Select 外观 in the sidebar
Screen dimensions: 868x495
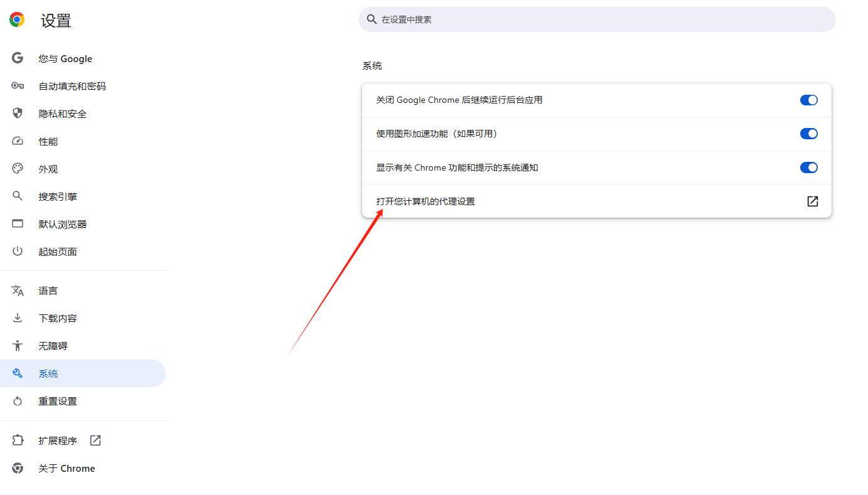pos(83,169)
